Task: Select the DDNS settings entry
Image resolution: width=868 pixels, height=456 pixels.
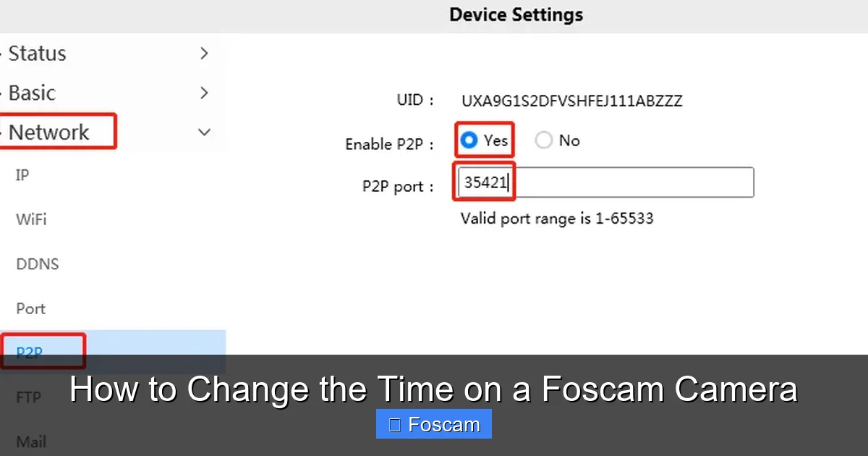Action: point(37,264)
